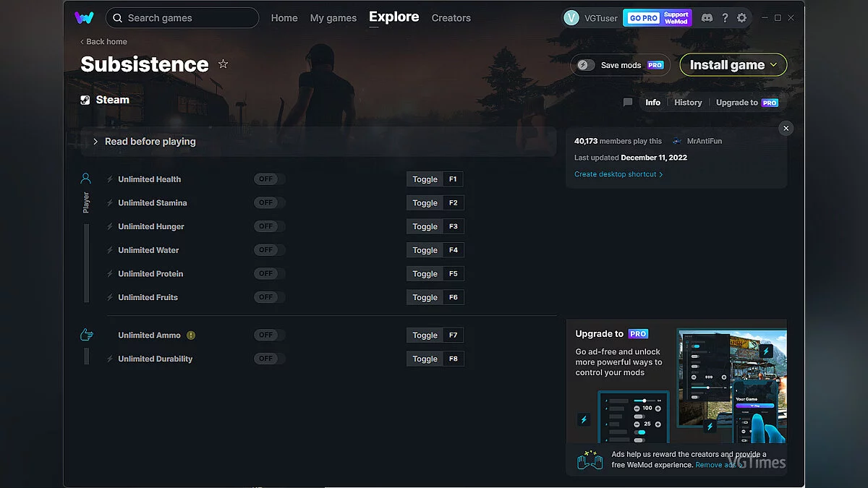Viewport: 868px width, 488px height.
Task: Click the Steam platform icon
Action: pyautogui.click(x=85, y=100)
